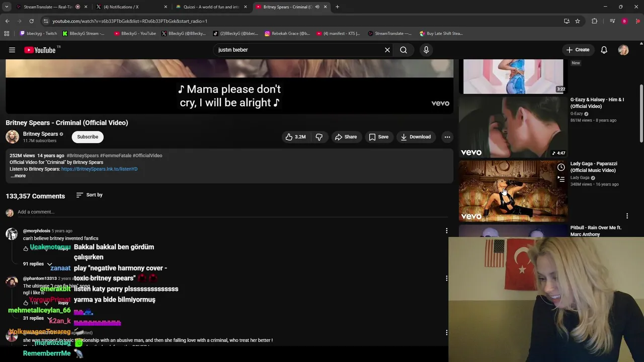Viewport: 644px width, 362px height.
Task: Expand 31 replies on phantom13313 comment
Action: coord(38,318)
